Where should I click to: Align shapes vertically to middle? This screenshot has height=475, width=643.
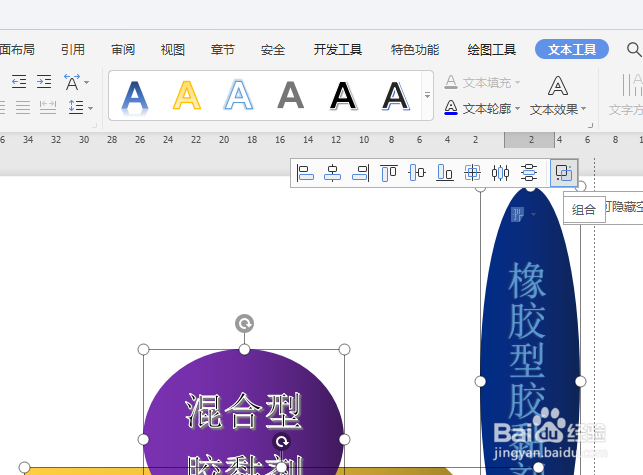[417, 173]
